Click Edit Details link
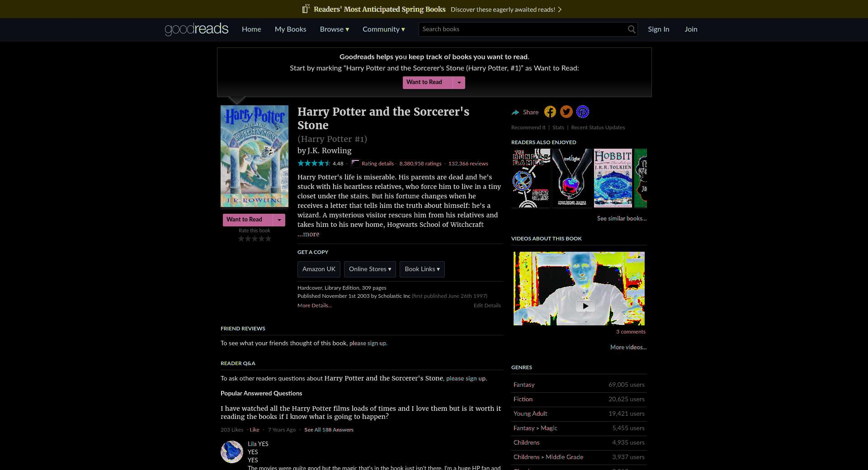Screen dimensions: 868x470 pyautogui.click(x=487, y=305)
